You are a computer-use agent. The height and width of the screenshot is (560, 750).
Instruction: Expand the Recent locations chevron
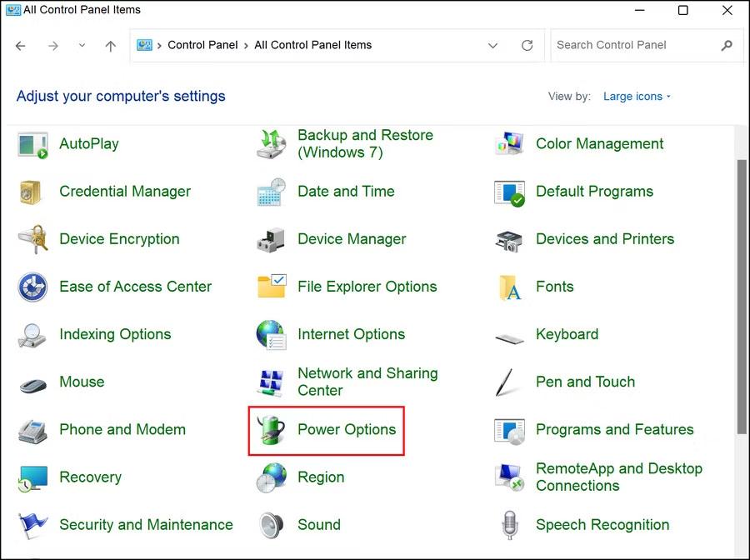82,46
